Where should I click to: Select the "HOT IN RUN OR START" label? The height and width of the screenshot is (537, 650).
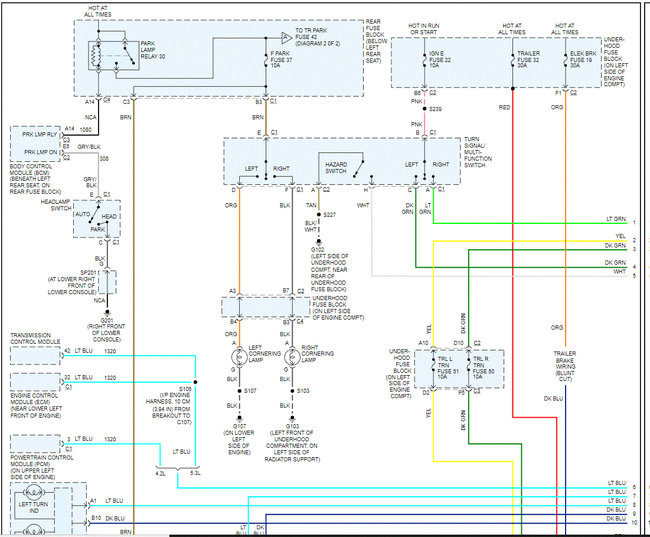pyautogui.click(x=424, y=29)
